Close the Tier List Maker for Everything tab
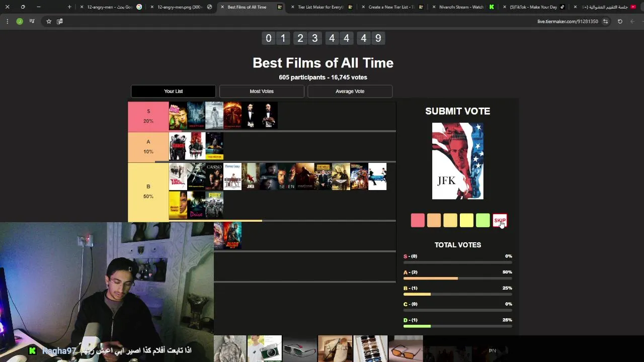The height and width of the screenshot is (362, 644). coord(292,7)
